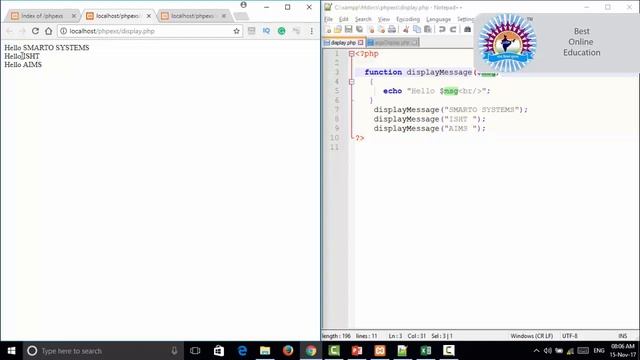
Task: Switch to Index of /phpexs Chrome tab
Action: tap(42, 16)
